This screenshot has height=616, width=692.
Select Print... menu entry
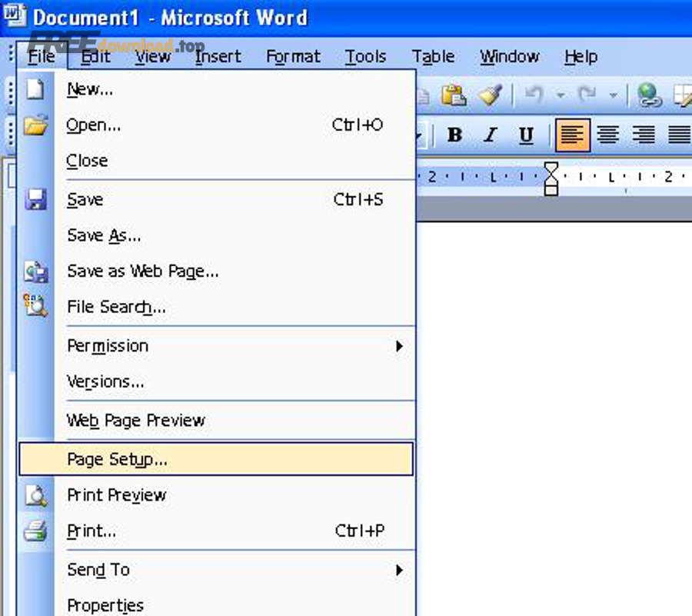[216, 531]
